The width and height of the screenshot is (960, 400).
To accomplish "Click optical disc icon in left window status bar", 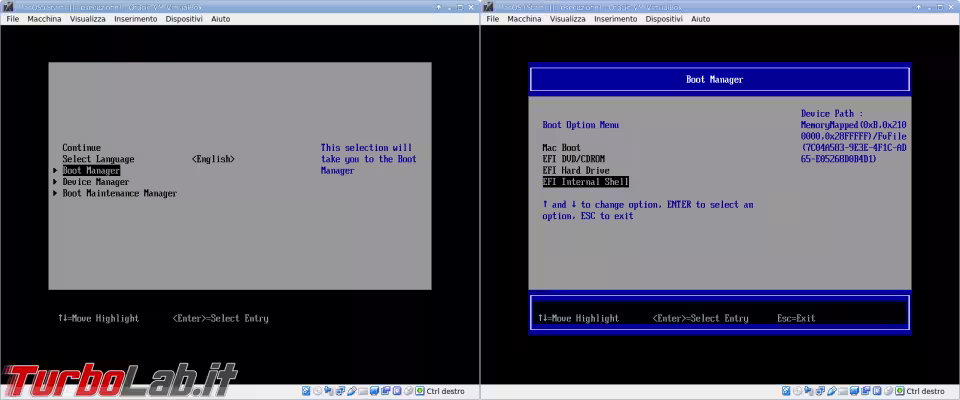I will [x=318, y=391].
